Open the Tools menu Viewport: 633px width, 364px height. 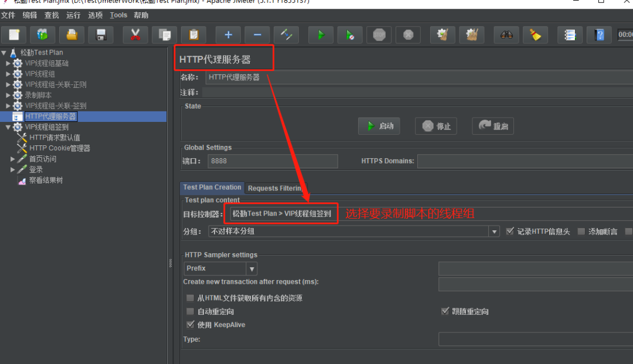(x=118, y=15)
